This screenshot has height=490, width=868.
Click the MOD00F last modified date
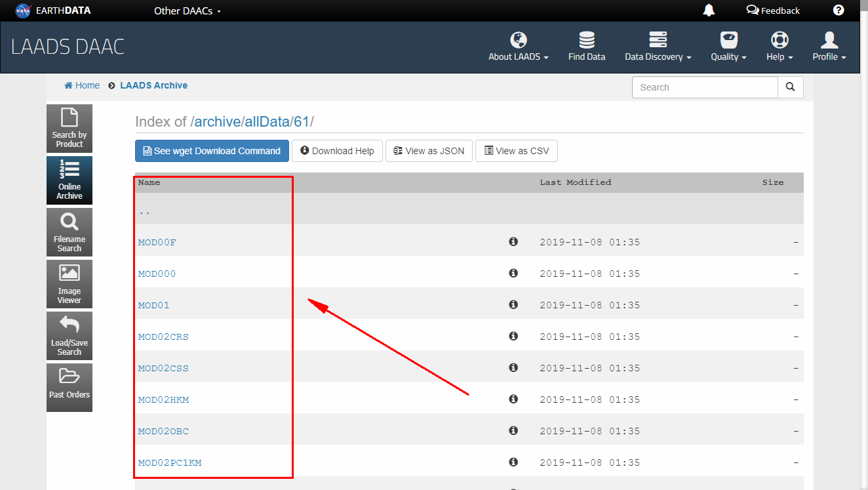pos(589,242)
